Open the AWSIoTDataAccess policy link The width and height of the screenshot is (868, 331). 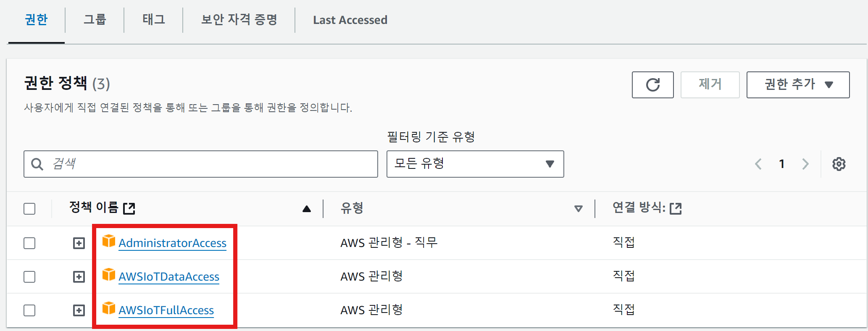[x=169, y=277]
